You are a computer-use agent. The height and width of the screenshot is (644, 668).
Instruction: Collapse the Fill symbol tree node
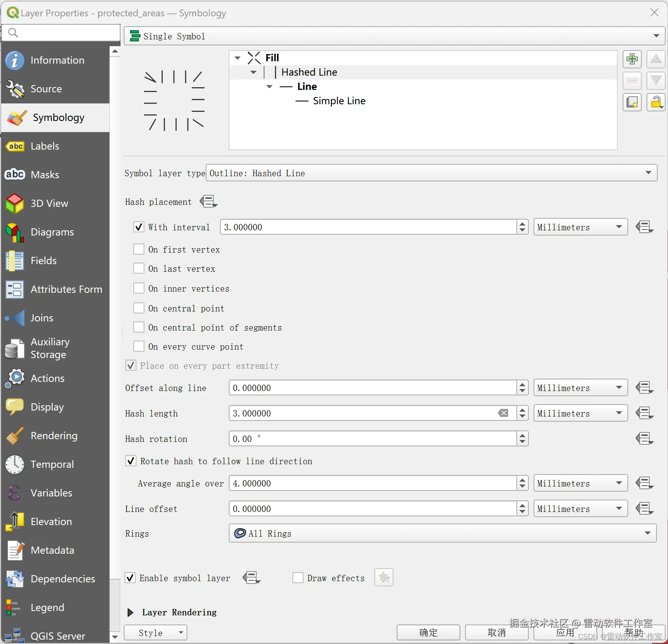click(238, 58)
